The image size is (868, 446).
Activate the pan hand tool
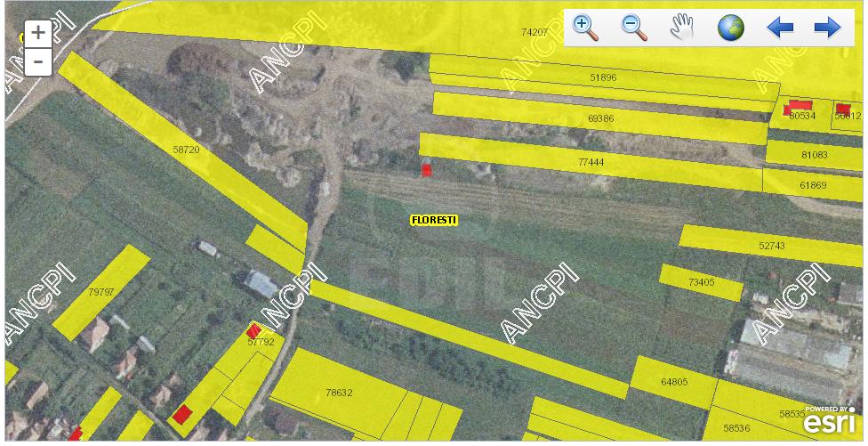[681, 28]
